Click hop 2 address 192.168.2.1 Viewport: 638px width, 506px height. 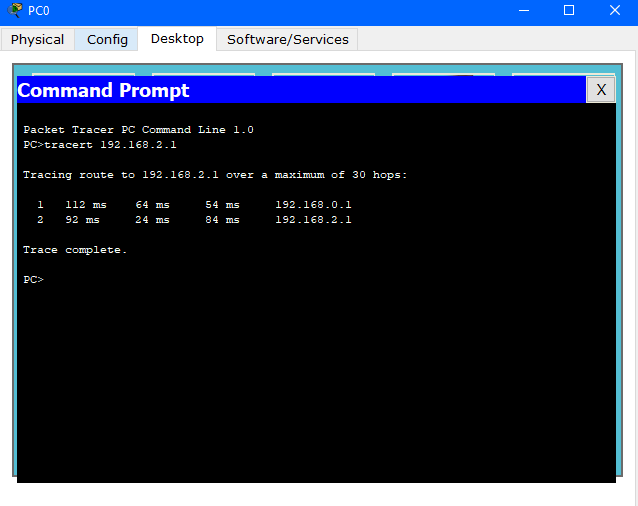pyautogui.click(x=313, y=220)
